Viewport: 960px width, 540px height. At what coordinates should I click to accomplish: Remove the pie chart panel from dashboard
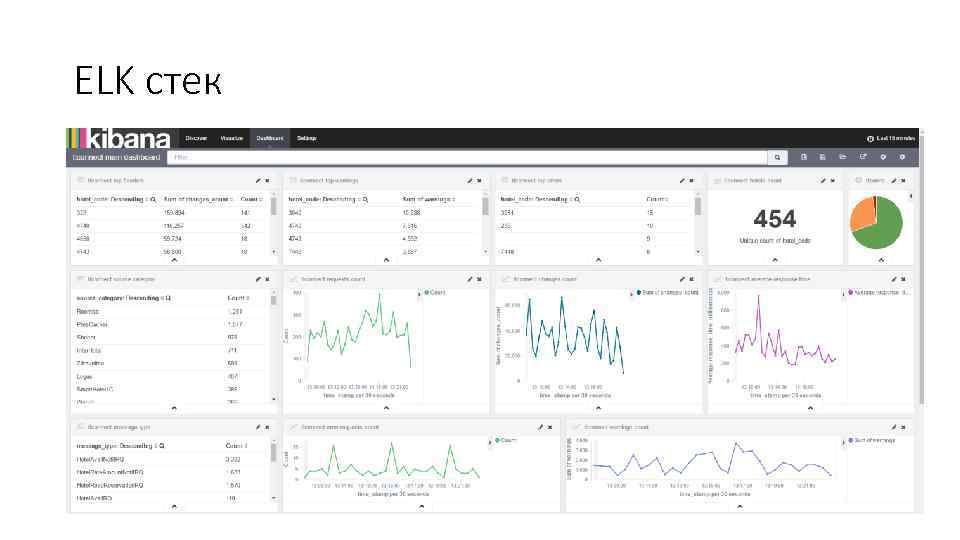(903, 181)
